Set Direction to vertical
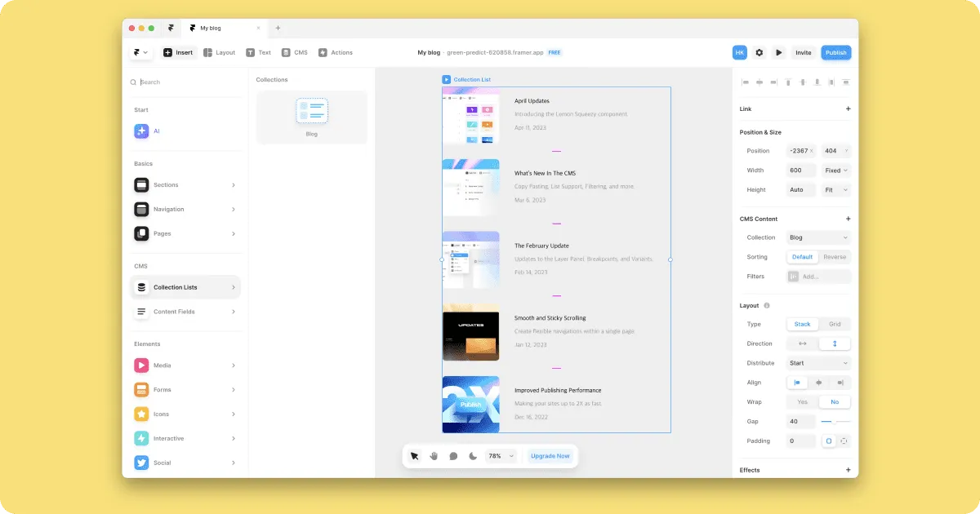The image size is (980, 514). (835, 343)
